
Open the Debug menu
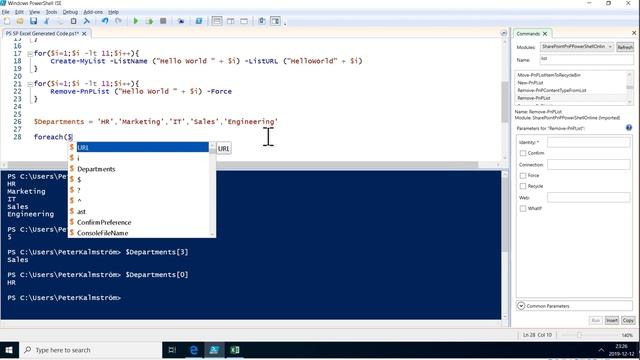pos(70,12)
